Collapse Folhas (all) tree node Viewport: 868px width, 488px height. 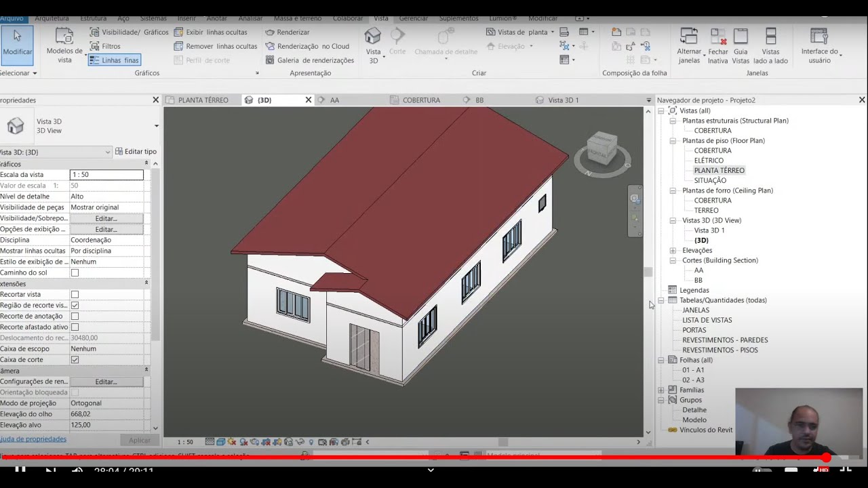tap(661, 361)
